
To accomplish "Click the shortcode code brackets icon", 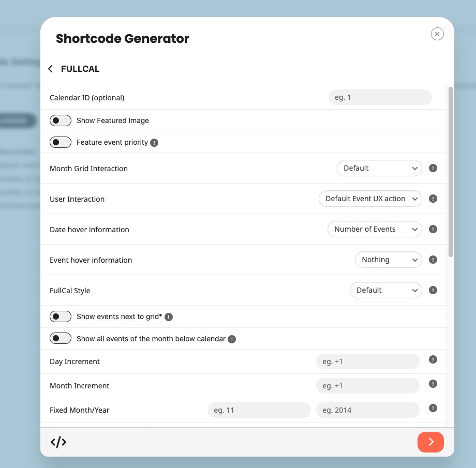I will point(58,442).
